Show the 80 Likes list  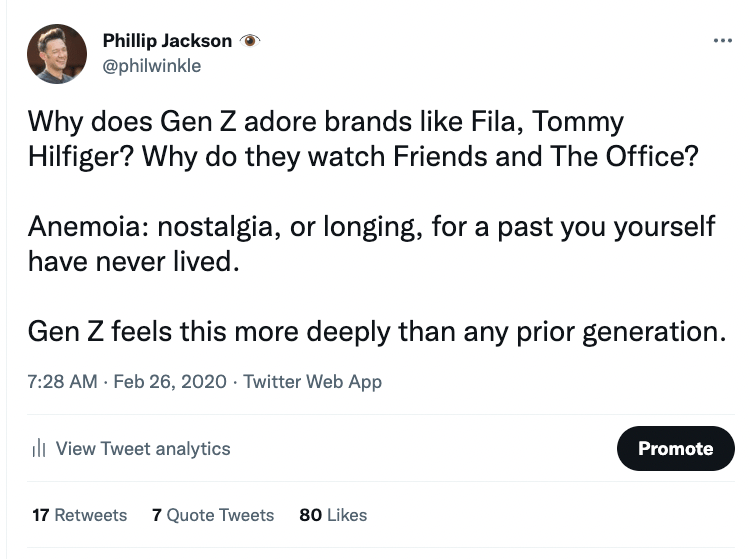click(x=333, y=515)
